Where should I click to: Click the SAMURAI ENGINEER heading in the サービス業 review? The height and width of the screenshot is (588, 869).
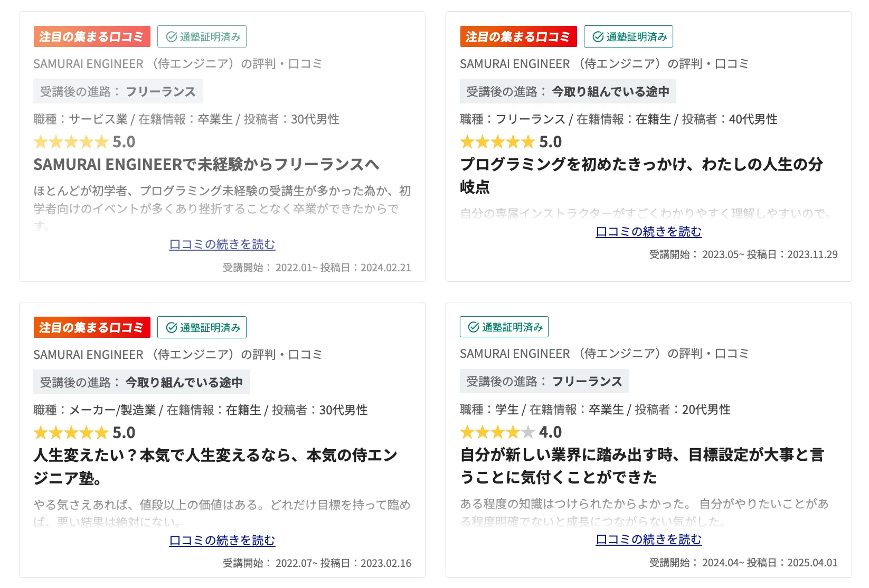(178, 64)
